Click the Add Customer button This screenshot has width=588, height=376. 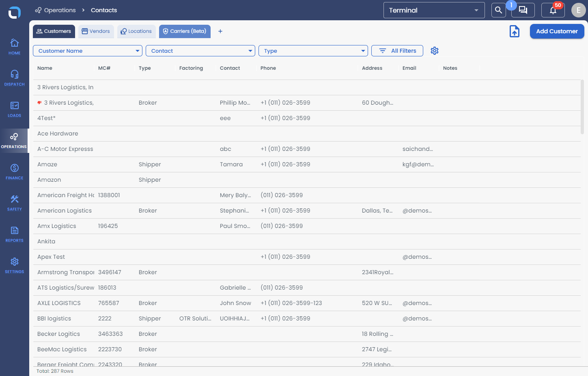(557, 31)
